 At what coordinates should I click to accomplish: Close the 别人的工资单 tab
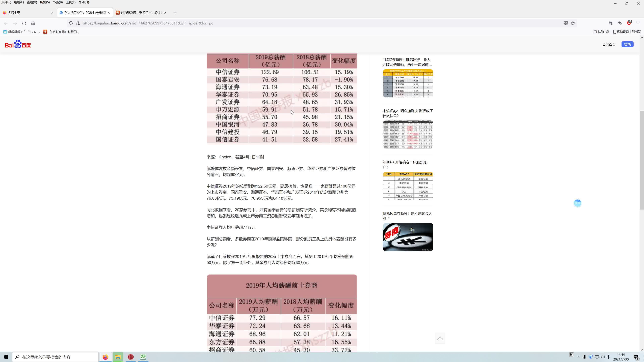click(109, 13)
